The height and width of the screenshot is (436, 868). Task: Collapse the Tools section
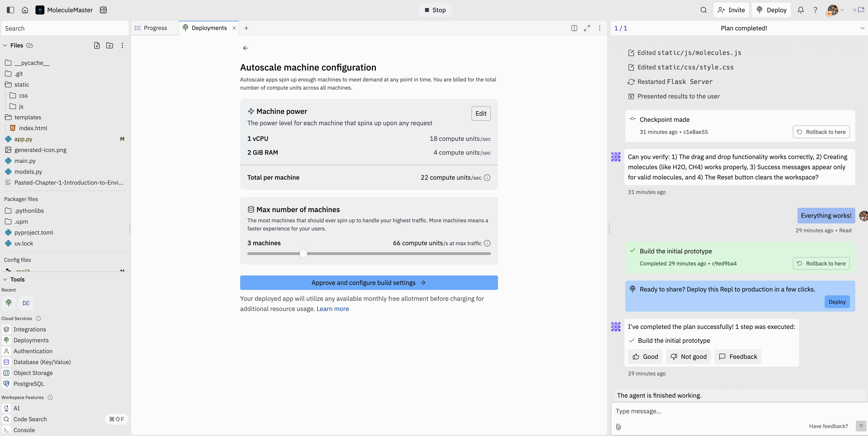(x=5, y=279)
